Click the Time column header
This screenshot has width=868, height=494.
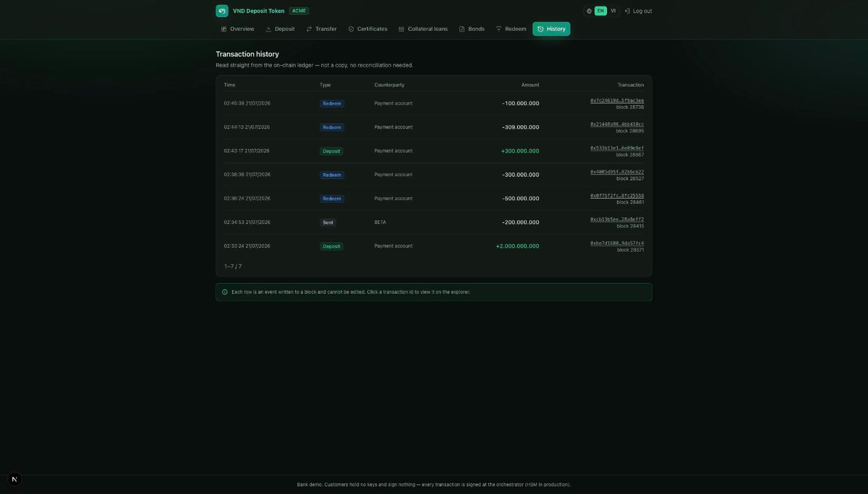(230, 85)
